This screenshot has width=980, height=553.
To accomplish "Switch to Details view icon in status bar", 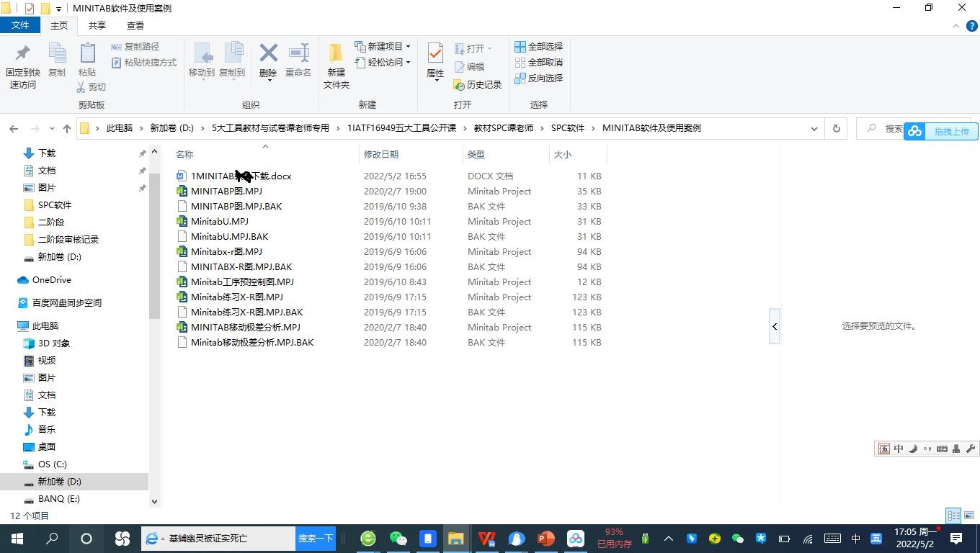I will [953, 516].
